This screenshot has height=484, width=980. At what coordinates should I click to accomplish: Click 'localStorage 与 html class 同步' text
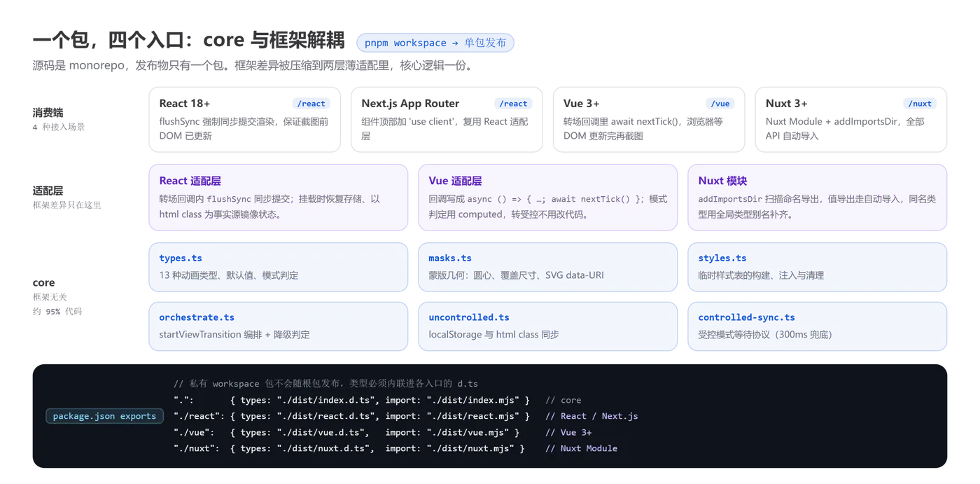[x=494, y=335]
